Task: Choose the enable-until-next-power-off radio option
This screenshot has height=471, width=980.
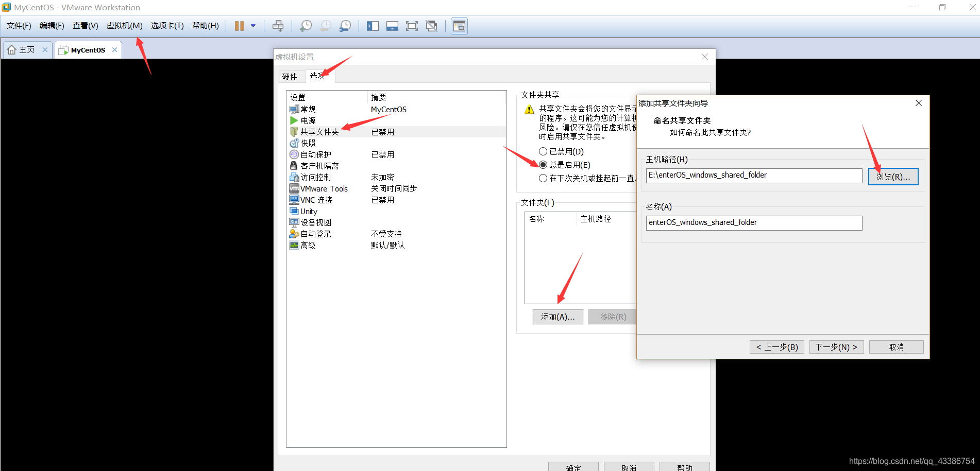Action: pos(543,178)
